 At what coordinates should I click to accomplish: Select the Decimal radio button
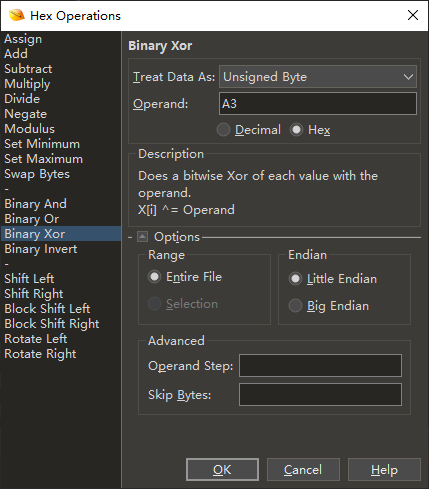coord(223,130)
